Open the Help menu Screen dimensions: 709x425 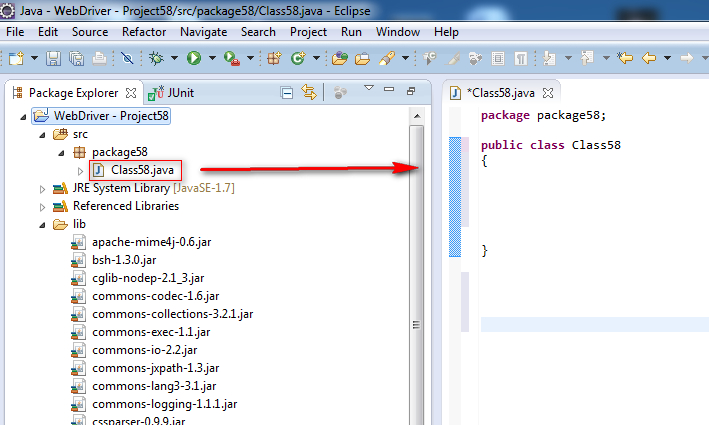446,32
